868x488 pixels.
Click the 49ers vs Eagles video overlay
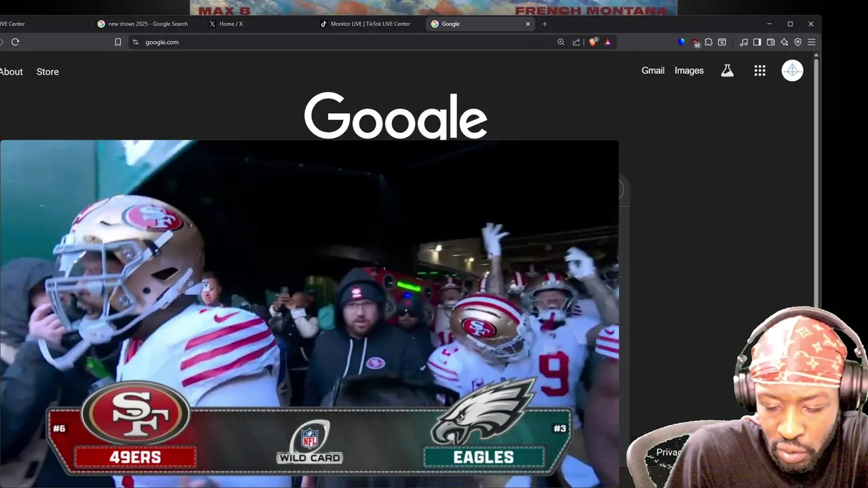(309, 314)
